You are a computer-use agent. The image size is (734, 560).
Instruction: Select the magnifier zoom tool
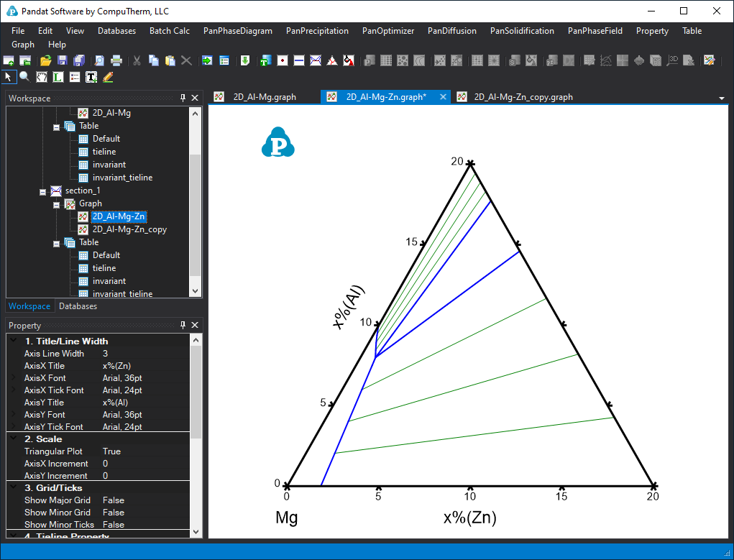click(x=24, y=76)
